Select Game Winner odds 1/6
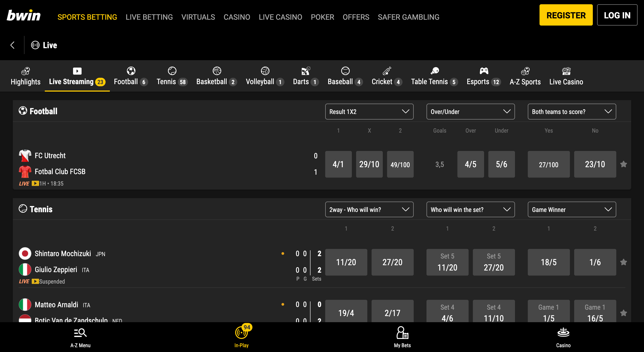The height and width of the screenshot is (352, 644). pyautogui.click(x=595, y=262)
